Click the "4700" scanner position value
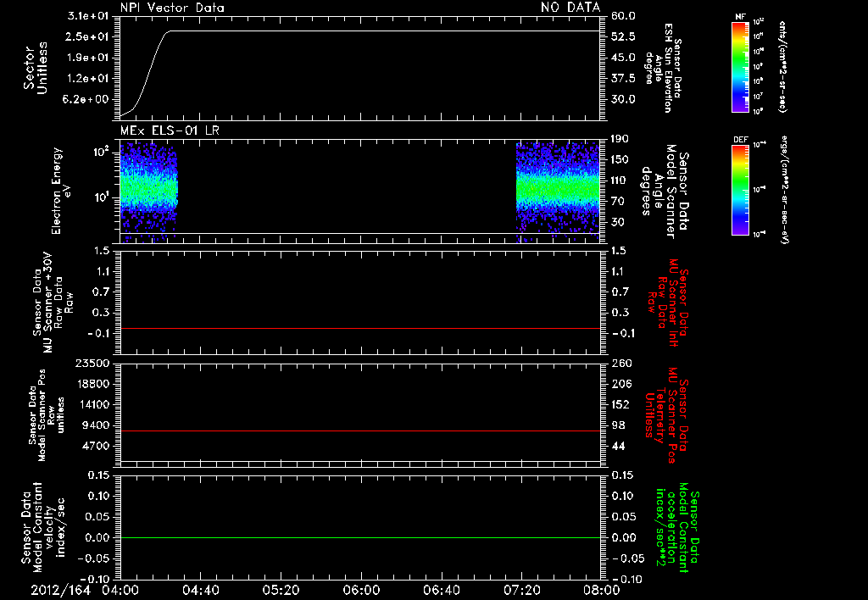Screen dimensions: 868x600 [96, 446]
